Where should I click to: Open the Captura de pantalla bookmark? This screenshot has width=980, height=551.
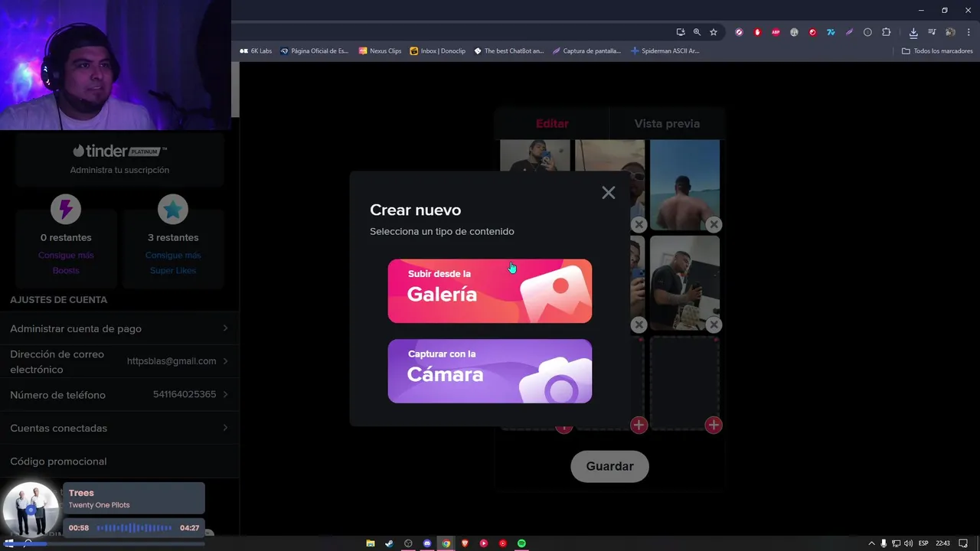click(587, 51)
